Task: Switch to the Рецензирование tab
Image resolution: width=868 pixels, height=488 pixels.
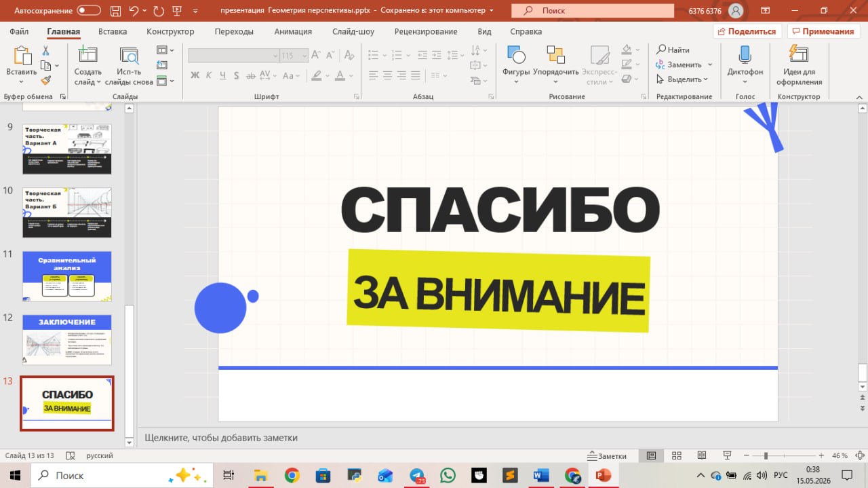Action: (426, 31)
